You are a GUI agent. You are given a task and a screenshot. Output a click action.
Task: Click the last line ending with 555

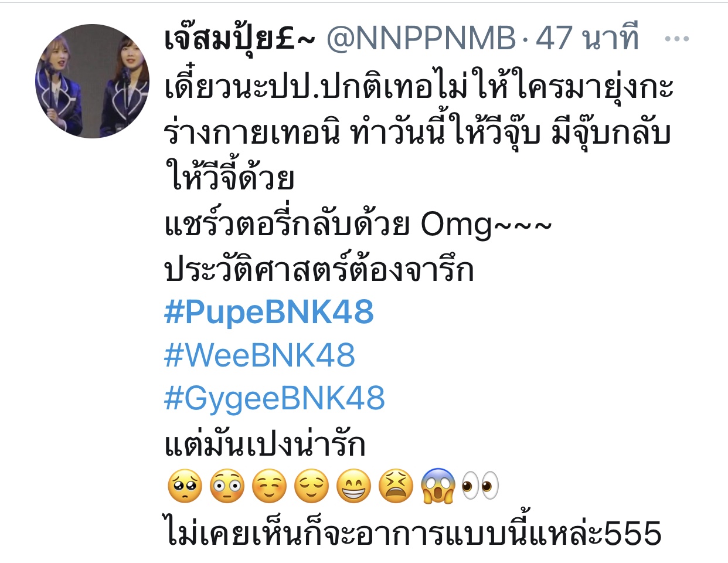(413, 531)
